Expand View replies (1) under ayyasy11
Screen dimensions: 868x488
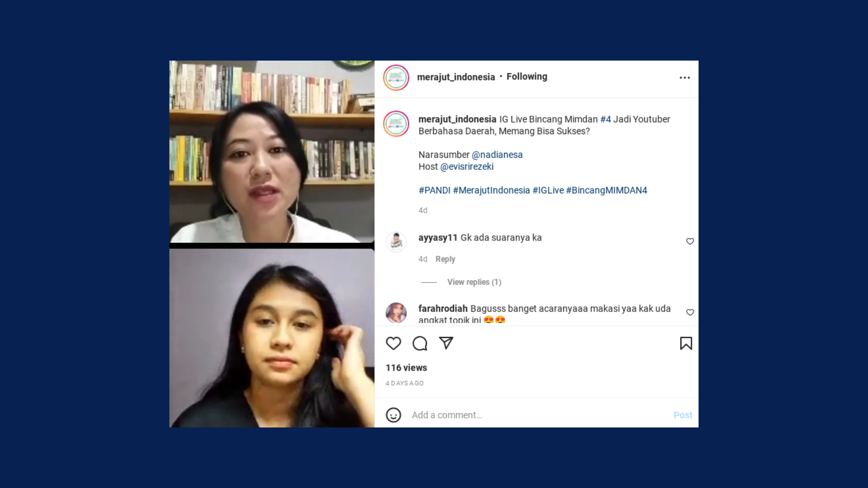coord(474,282)
